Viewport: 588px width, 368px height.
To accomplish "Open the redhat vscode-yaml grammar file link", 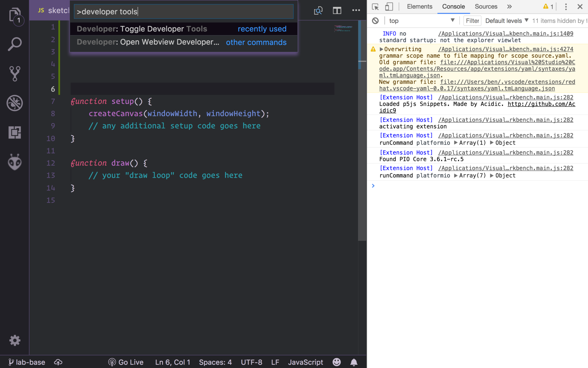I will point(477,85).
